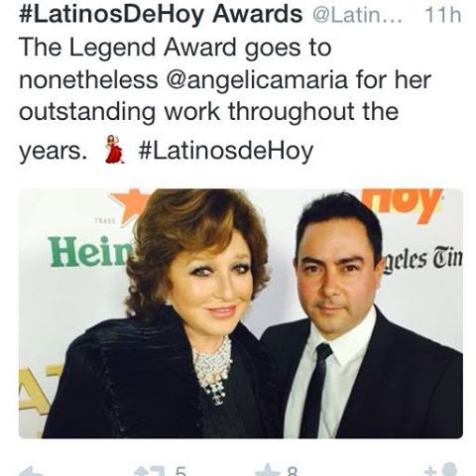This screenshot has height=476, width=476.
Task: View the retweet count of 5
Action: point(180,472)
